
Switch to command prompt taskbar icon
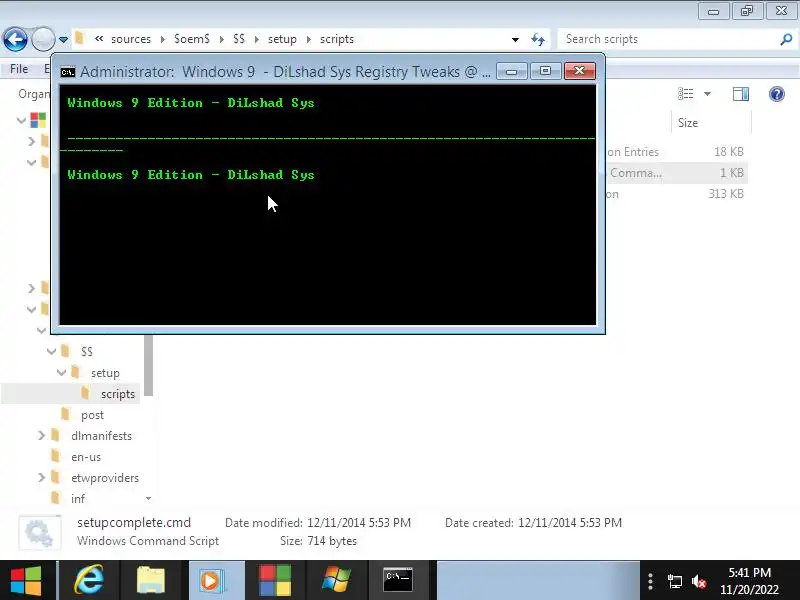pyautogui.click(x=398, y=580)
